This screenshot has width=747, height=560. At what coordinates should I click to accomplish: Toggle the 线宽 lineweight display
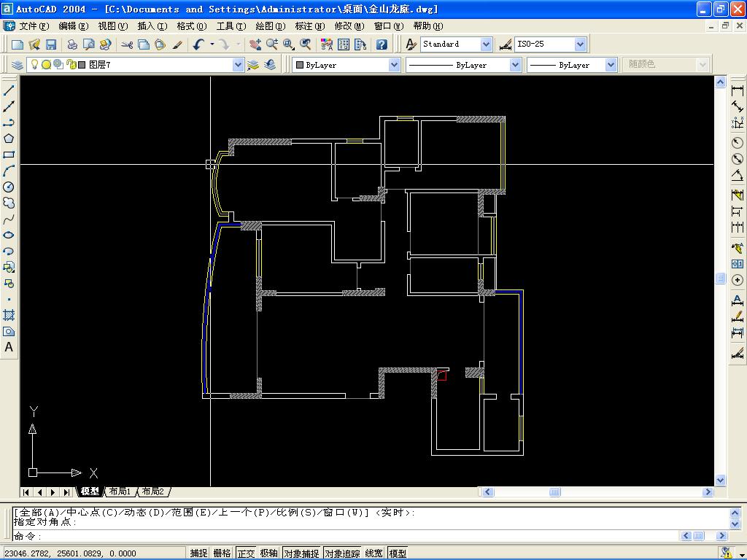(374, 553)
